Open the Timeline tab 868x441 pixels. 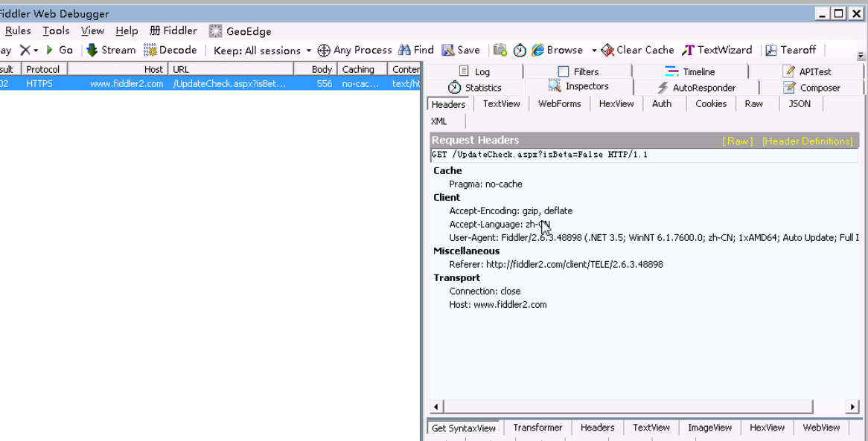point(690,71)
